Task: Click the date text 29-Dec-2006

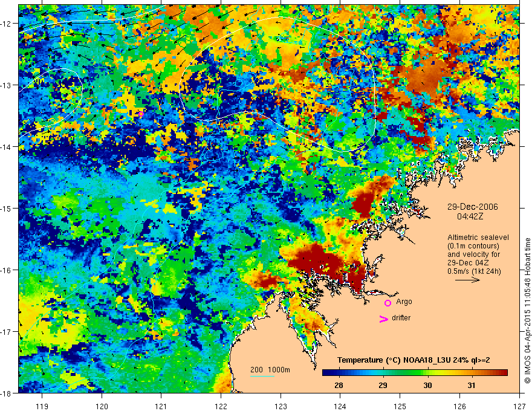Action: tap(472, 207)
